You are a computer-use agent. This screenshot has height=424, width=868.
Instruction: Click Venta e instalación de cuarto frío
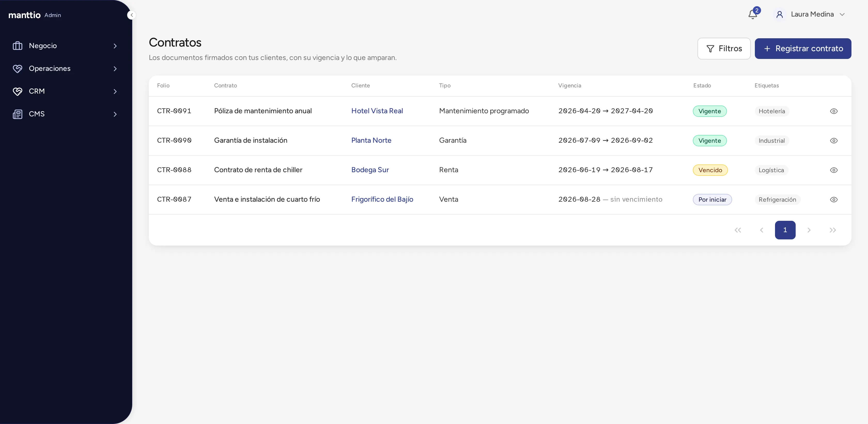coord(267,199)
